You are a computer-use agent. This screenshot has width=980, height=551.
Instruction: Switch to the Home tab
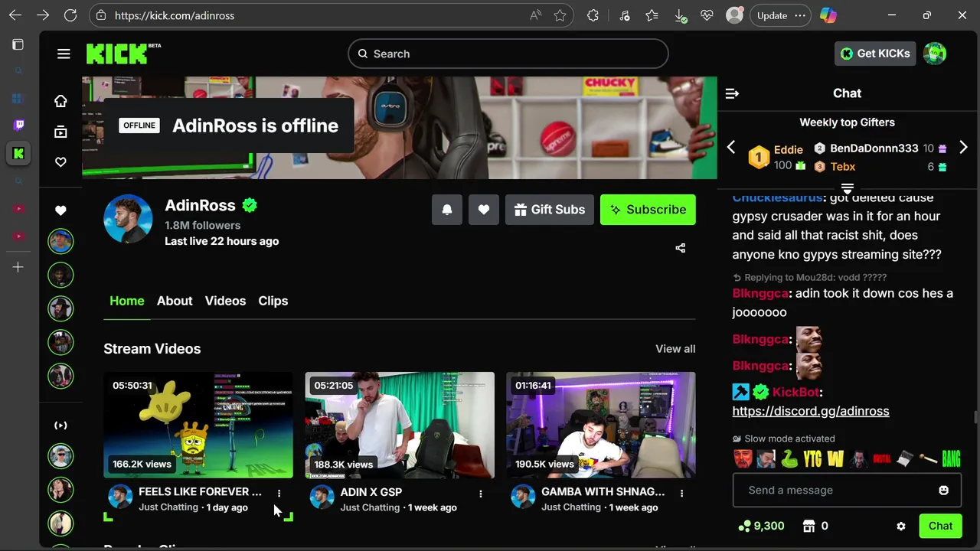pos(127,301)
